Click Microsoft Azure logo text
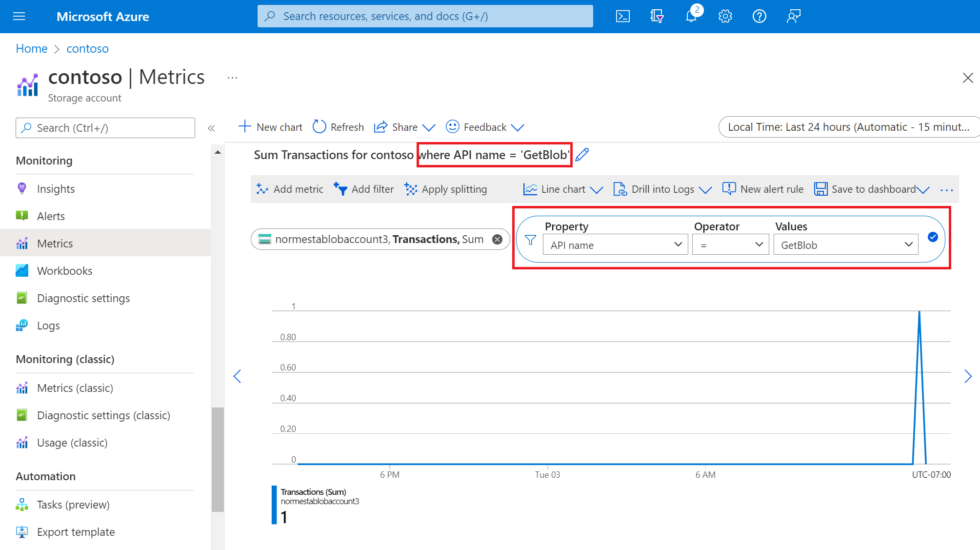Image resolution: width=980 pixels, height=550 pixels. [103, 17]
